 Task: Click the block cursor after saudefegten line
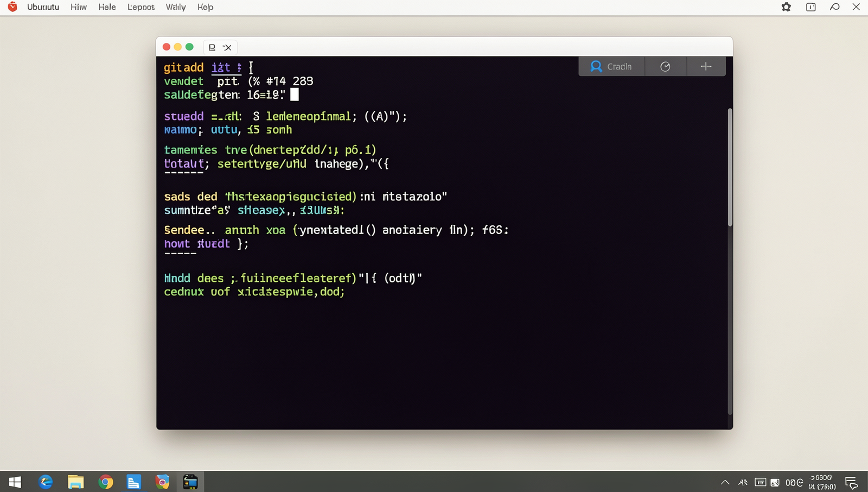click(295, 94)
